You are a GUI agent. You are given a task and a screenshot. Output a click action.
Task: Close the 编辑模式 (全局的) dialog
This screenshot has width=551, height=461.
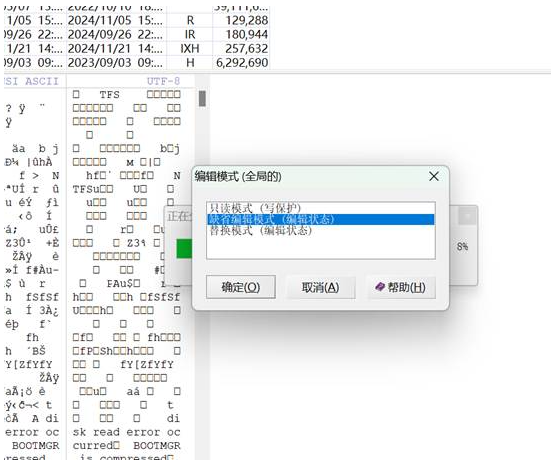(434, 176)
